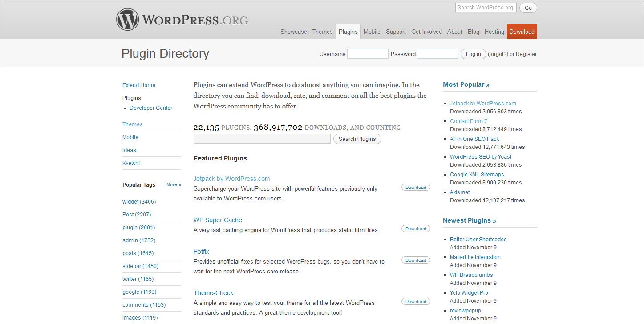644x324 pixels.
Task: Download the WP Super Cache plugin
Action: pyautogui.click(x=416, y=229)
